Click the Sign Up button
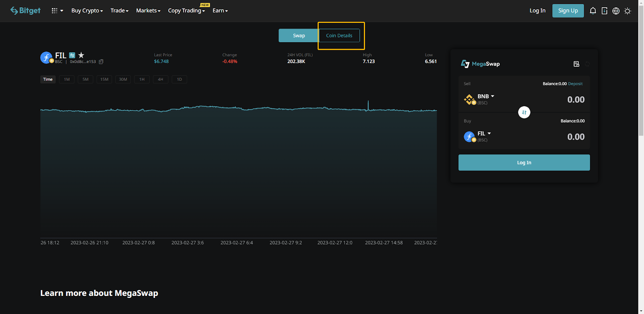 pyautogui.click(x=568, y=11)
